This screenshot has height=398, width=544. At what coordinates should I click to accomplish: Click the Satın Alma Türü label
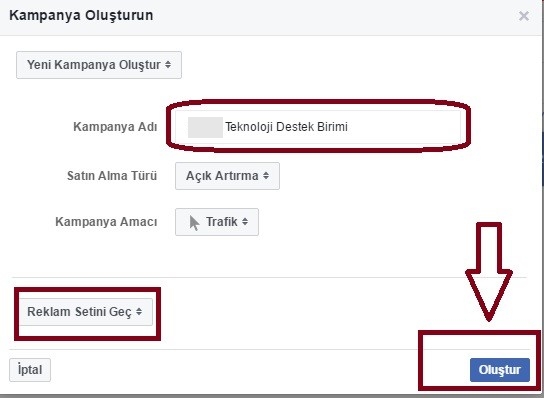pyautogui.click(x=112, y=176)
